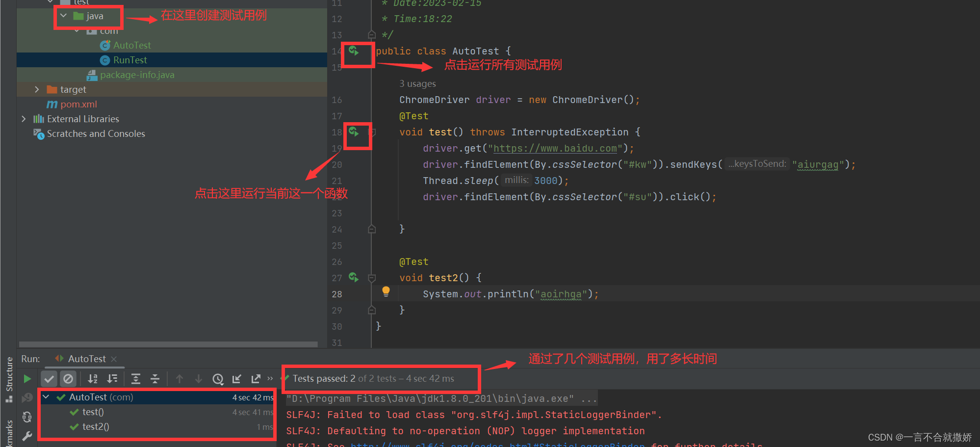
Task: Click the run gutter icon beside test2() method
Action: click(354, 277)
